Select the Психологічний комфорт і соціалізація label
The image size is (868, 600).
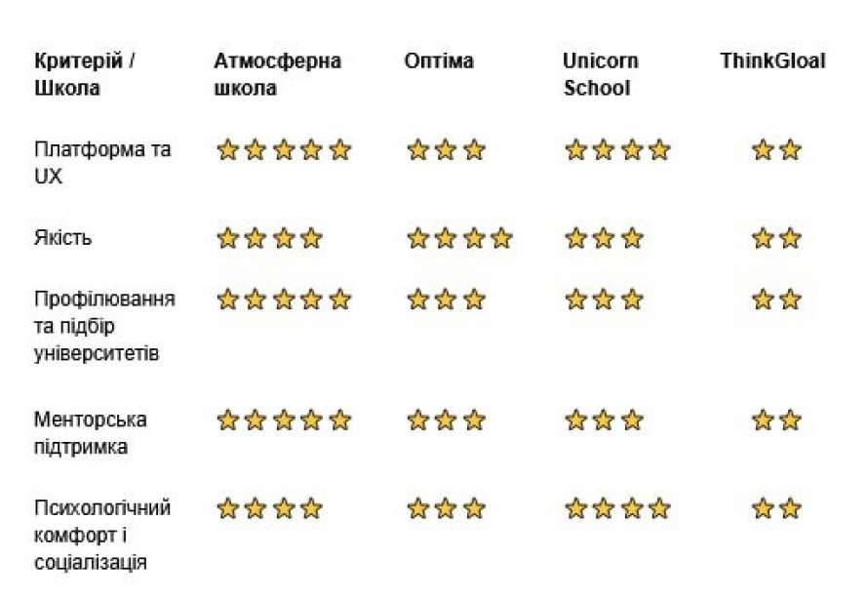click(x=101, y=535)
